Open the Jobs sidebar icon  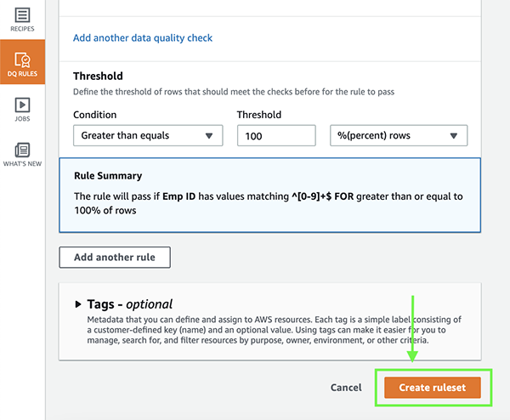pos(22,105)
